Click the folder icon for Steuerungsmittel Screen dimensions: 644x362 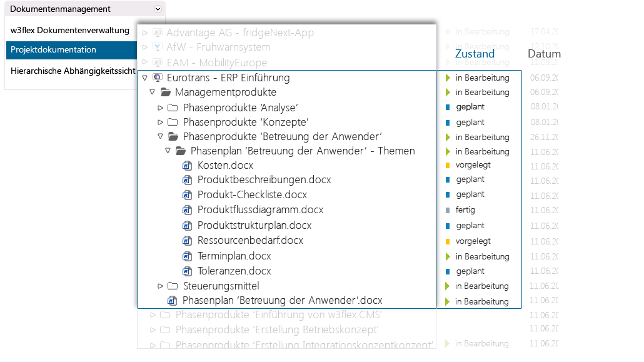pyautogui.click(x=173, y=286)
